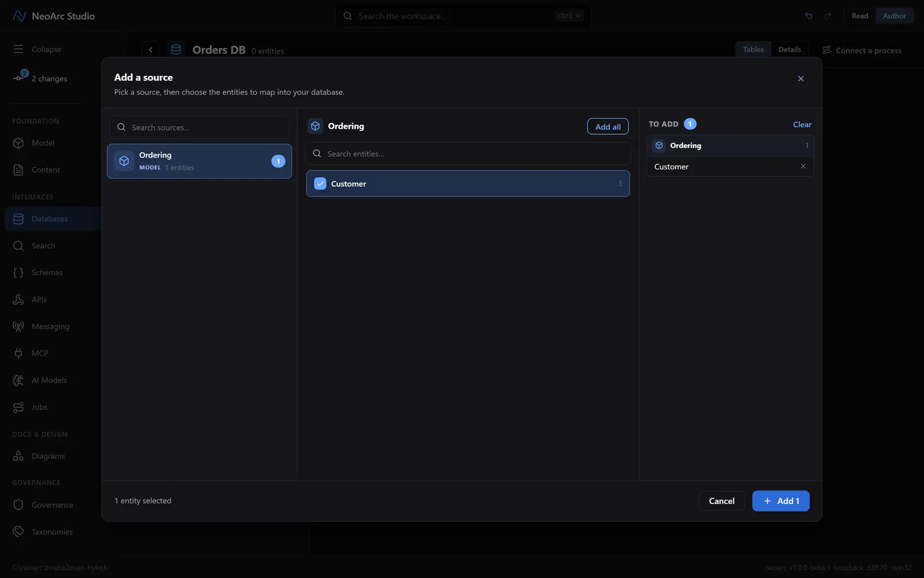Remove Customer from the To Add list
The width and height of the screenshot is (924, 578).
click(803, 166)
